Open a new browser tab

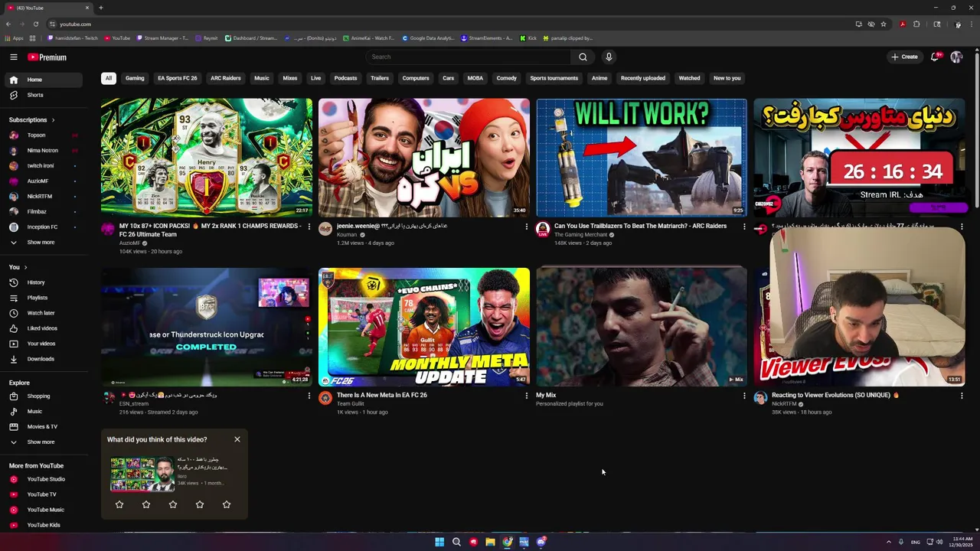100,8
